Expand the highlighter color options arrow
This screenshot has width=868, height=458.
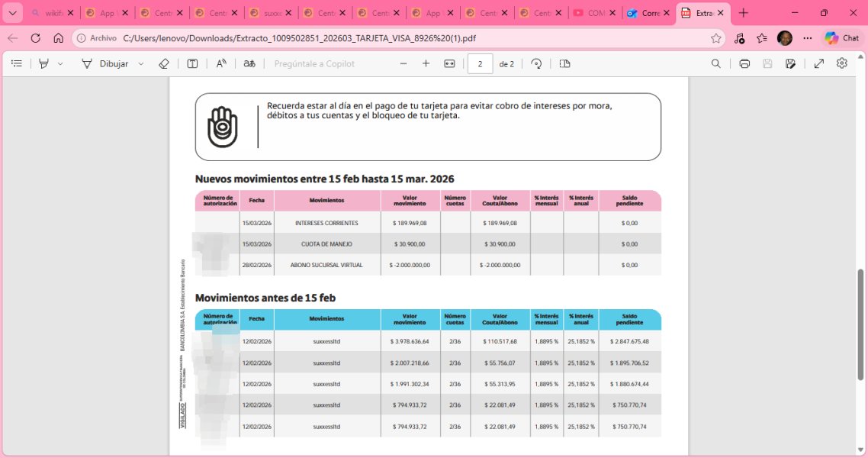tap(60, 63)
